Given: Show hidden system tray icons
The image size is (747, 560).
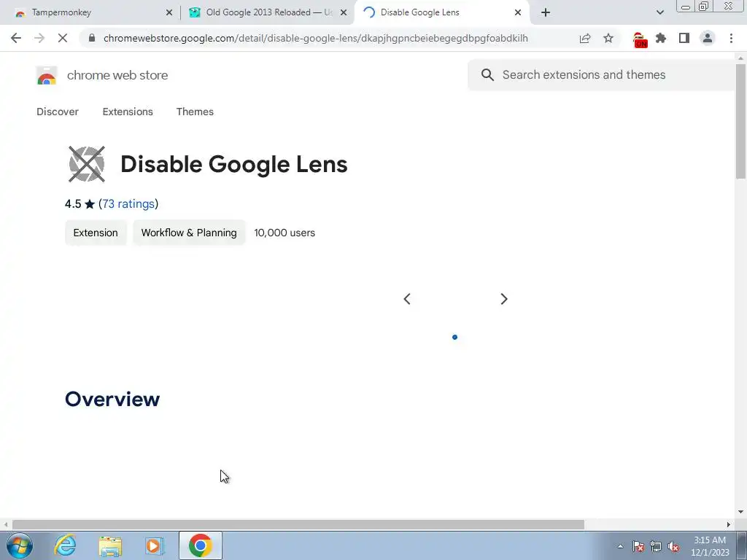Looking at the screenshot, I should (x=620, y=546).
